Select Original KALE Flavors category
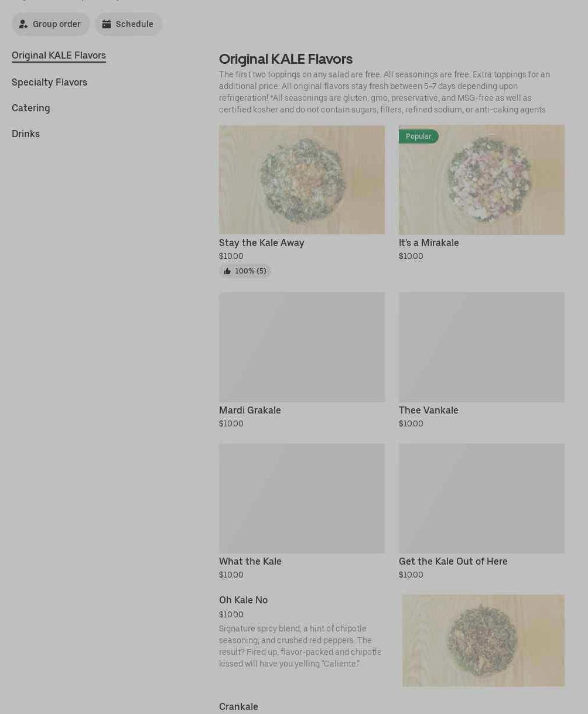The height and width of the screenshot is (714, 588). (59, 55)
